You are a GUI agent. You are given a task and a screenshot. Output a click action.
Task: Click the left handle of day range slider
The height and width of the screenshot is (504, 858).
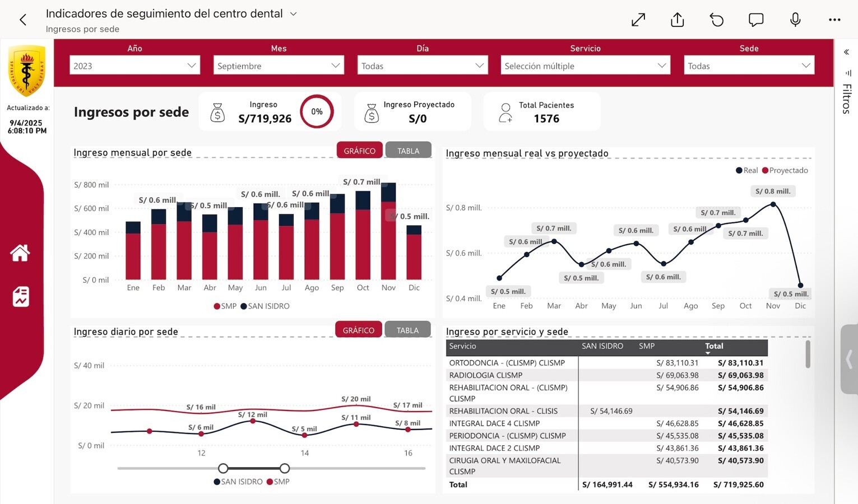click(x=223, y=468)
